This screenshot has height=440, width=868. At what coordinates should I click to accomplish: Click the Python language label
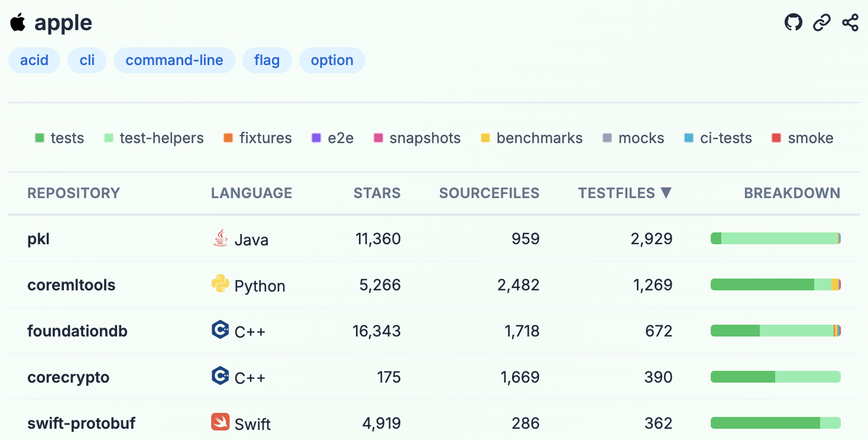coord(260,286)
